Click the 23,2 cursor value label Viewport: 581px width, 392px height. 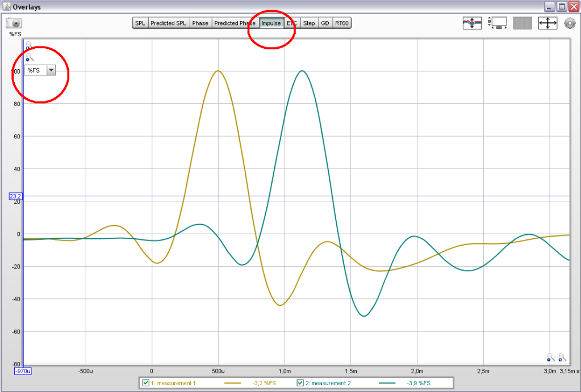click(15, 196)
